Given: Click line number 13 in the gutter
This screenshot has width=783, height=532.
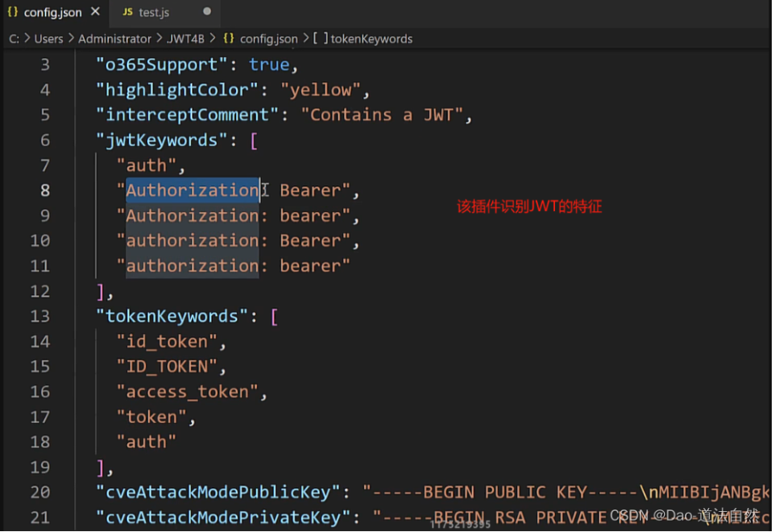Looking at the screenshot, I should coord(40,316).
